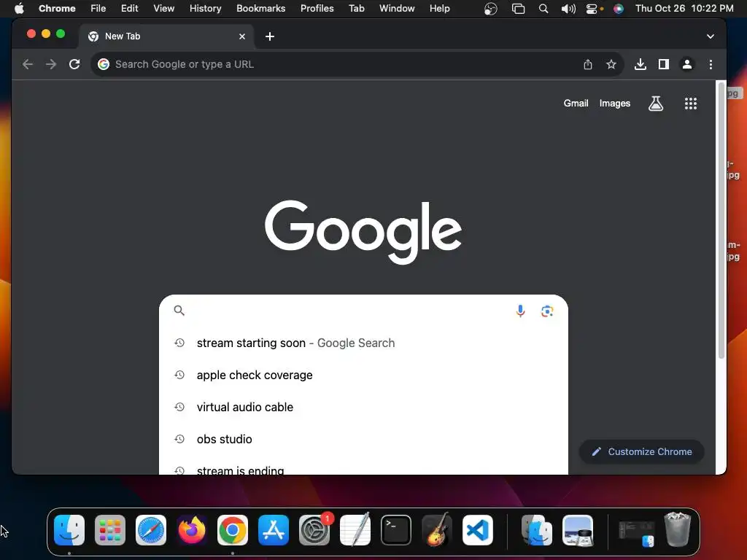The height and width of the screenshot is (560, 747).
Task: Open TextEdit from the Dock
Action: (355, 530)
